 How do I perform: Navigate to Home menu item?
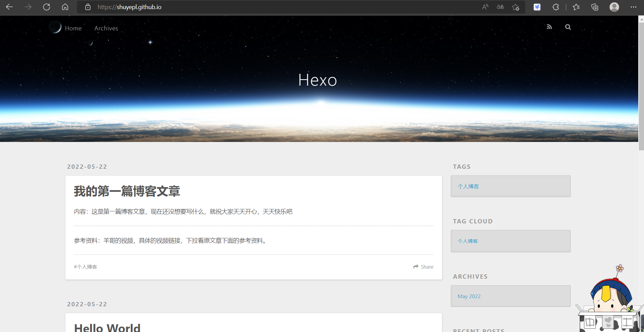click(x=73, y=28)
